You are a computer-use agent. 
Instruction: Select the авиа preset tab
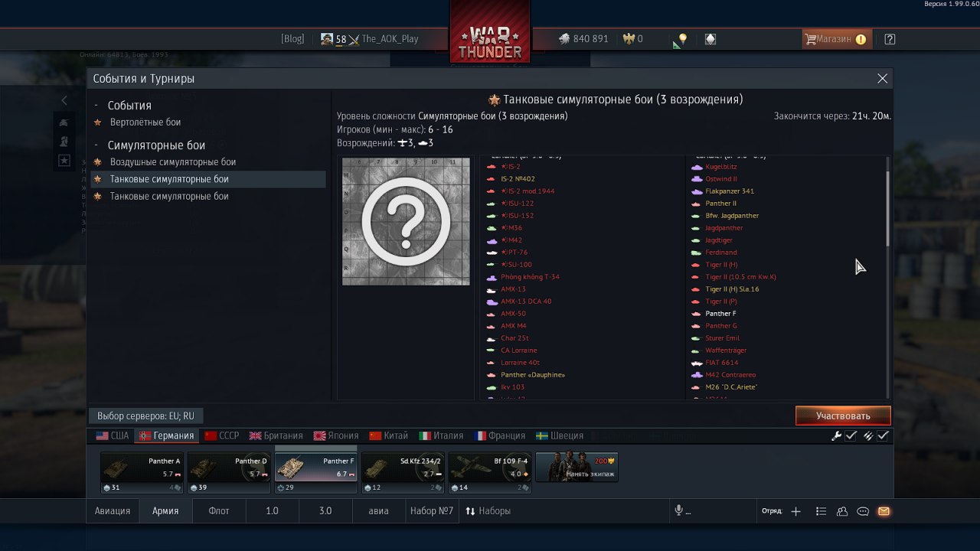[378, 511]
